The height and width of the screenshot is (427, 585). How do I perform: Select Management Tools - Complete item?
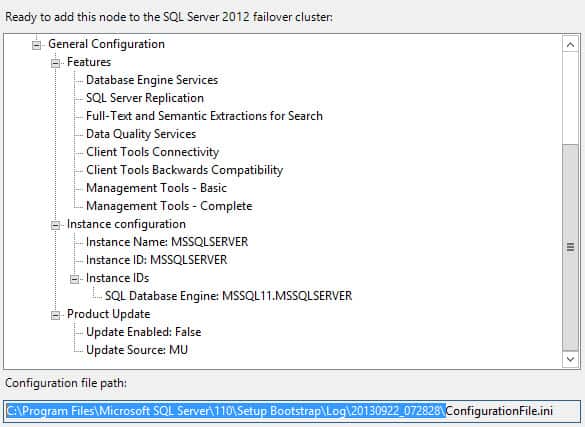point(169,206)
